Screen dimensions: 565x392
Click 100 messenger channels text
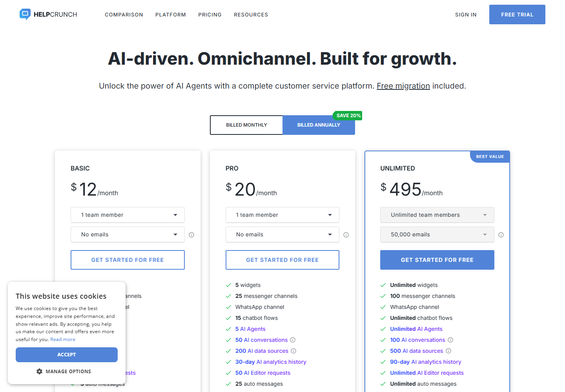(x=423, y=296)
